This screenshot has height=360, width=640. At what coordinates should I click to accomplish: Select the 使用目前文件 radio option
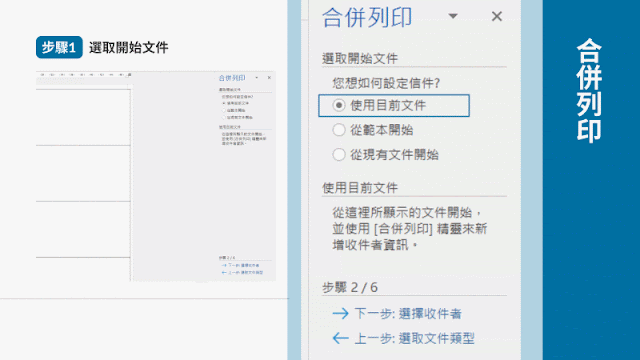click(x=338, y=105)
